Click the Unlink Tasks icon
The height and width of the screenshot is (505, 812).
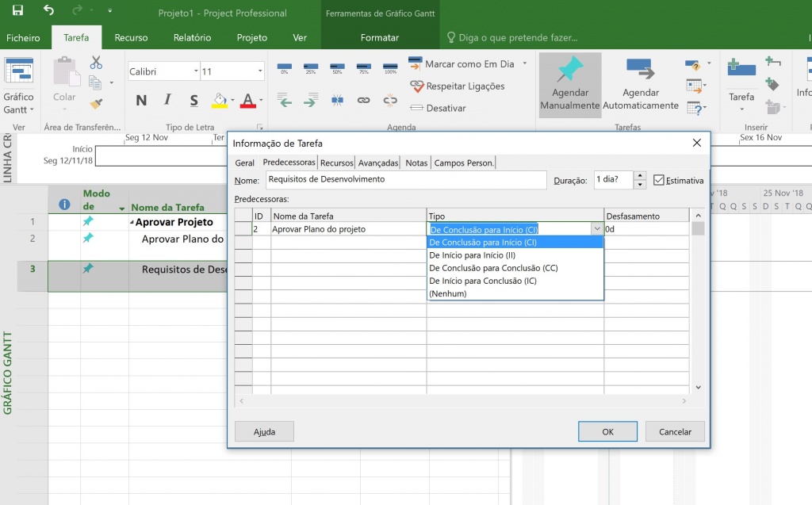[390, 101]
